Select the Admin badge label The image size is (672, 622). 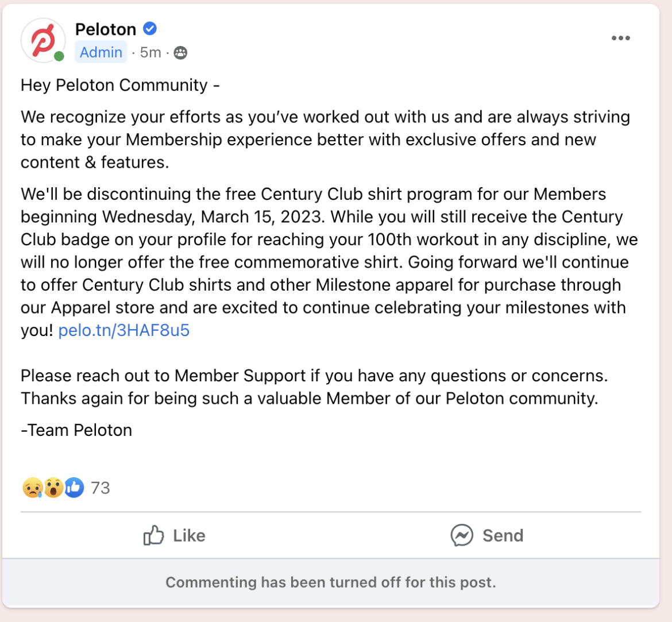pos(101,52)
